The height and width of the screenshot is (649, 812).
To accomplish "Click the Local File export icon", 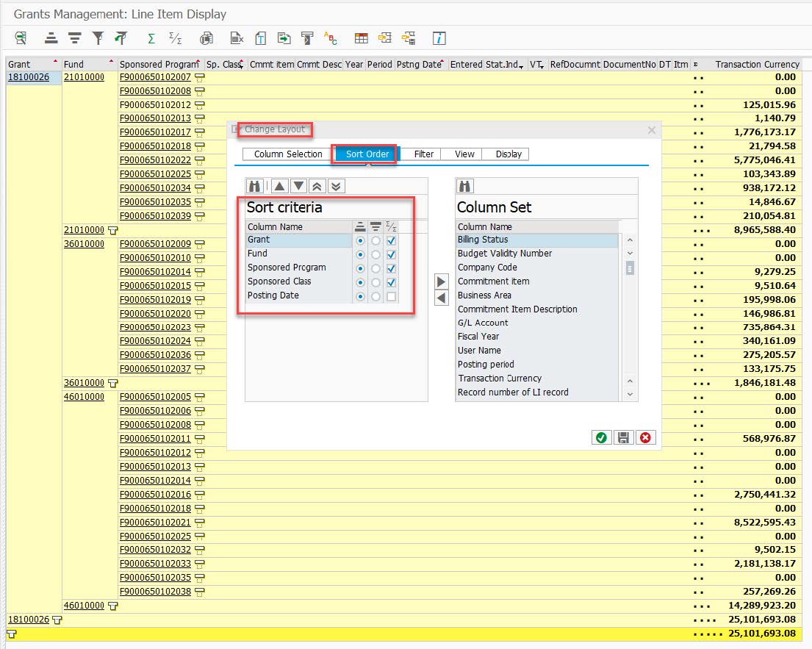I will (x=284, y=37).
